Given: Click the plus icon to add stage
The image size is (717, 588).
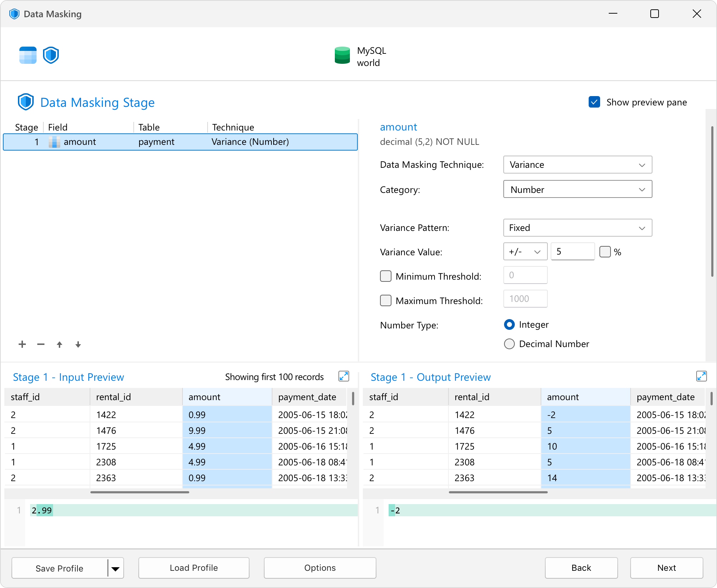Looking at the screenshot, I should pos(22,345).
